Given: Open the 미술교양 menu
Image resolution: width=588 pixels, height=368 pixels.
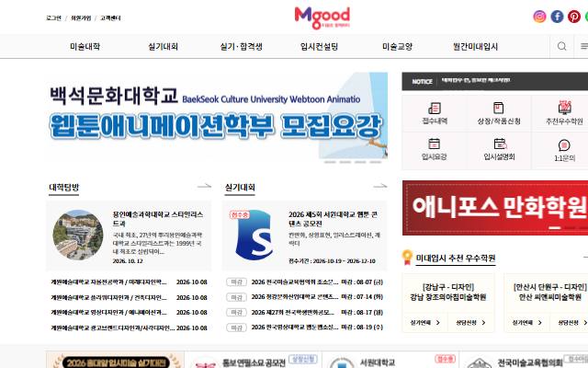Looking at the screenshot, I should pyautogui.click(x=397, y=47).
